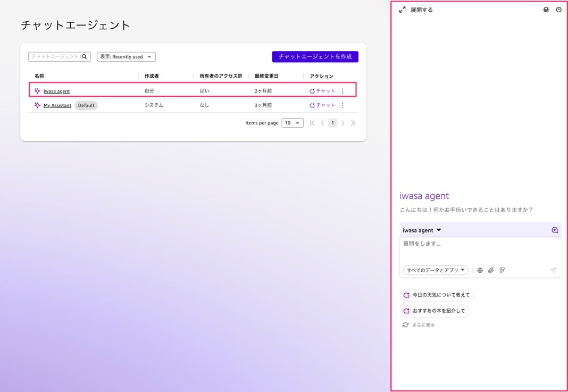Viewport: 568px width, 392px height.
Task: Open the My Assistant agent link
Action: coord(57,105)
